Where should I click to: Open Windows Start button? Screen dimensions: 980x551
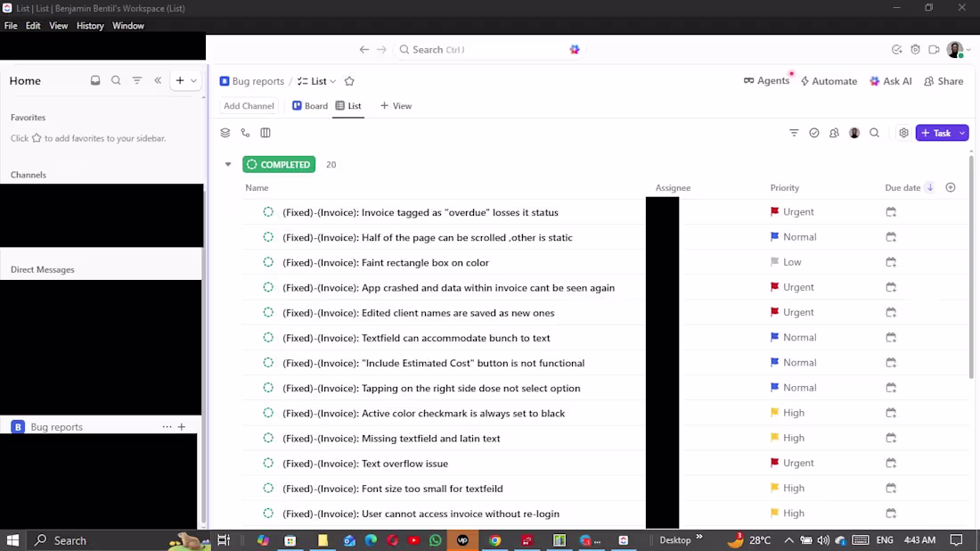click(12, 540)
